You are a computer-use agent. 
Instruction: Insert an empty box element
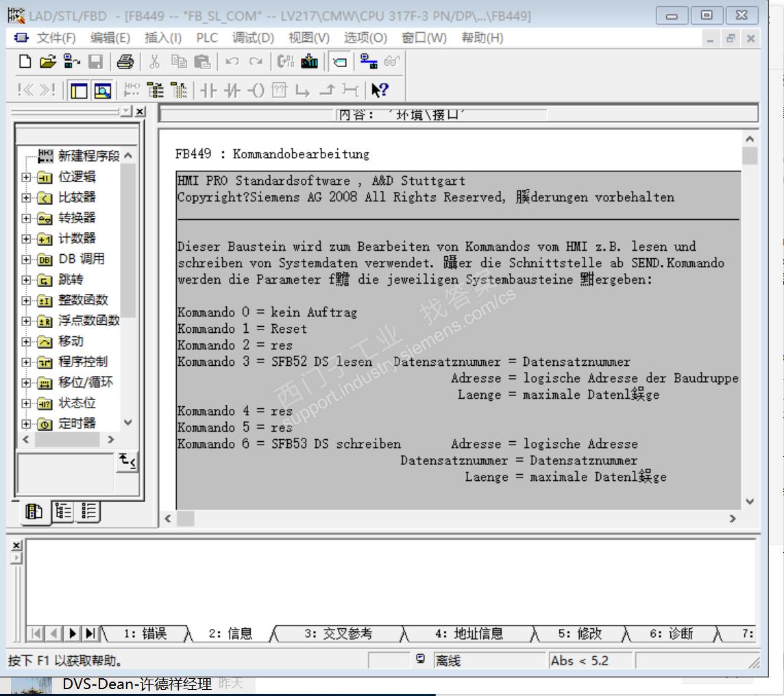(279, 90)
